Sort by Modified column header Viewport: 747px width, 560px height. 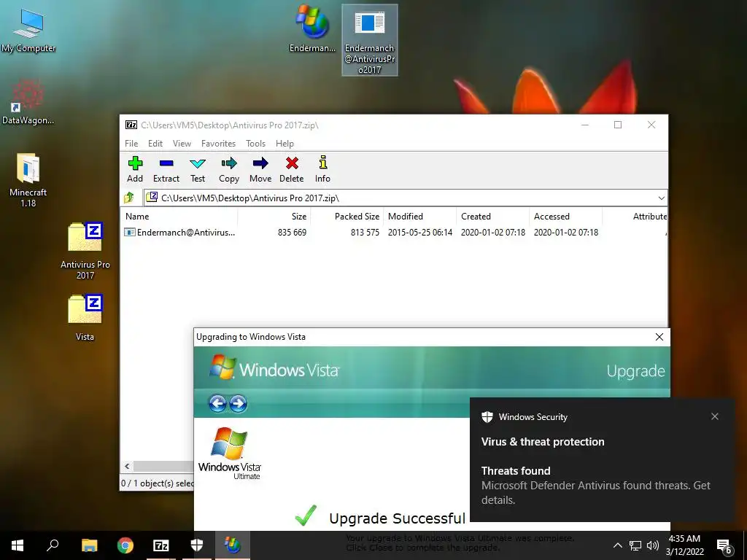[x=419, y=216]
